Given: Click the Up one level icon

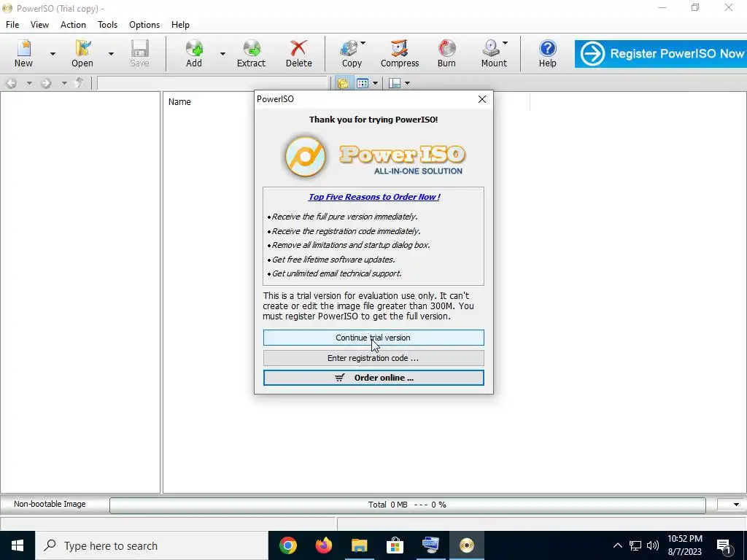Looking at the screenshot, I should pyautogui.click(x=79, y=83).
